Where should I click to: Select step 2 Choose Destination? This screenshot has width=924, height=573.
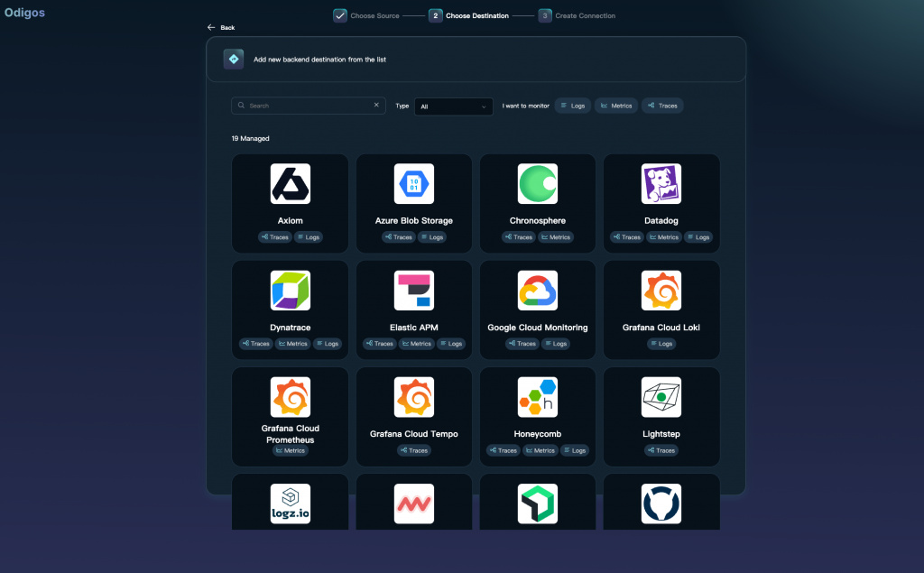(x=469, y=16)
